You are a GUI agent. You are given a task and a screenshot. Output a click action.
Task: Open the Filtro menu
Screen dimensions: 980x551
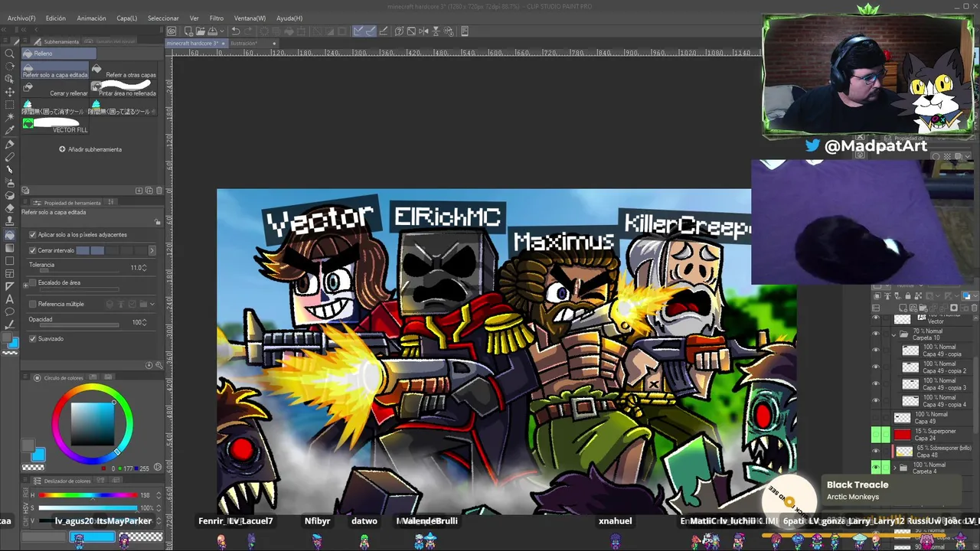[x=217, y=18]
